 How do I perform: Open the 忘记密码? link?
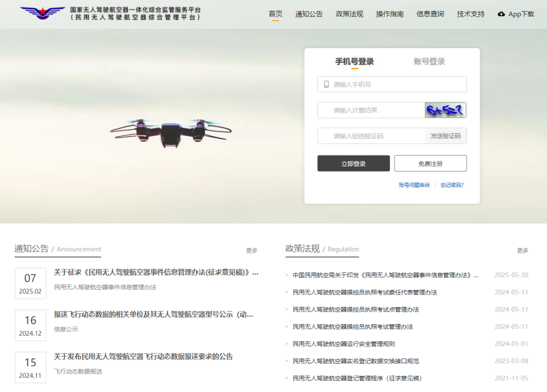pos(452,185)
